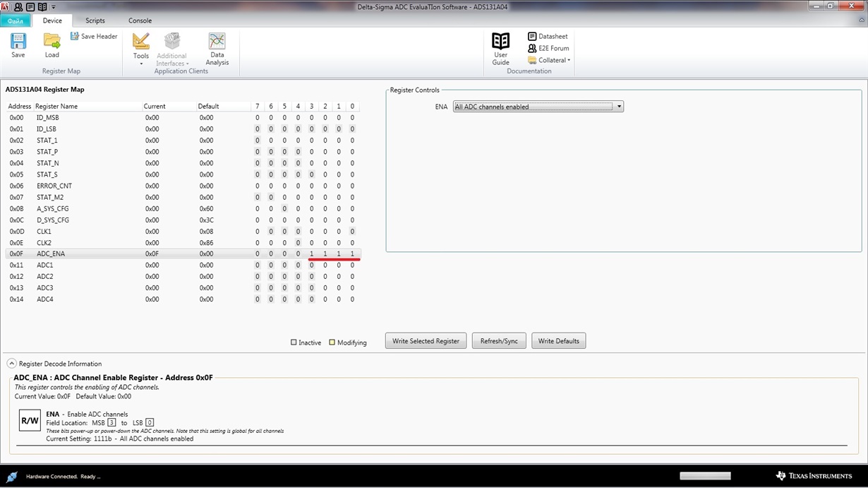Select the D_SYS_CFG register row
Screen dimensions: 868x488
(183, 220)
